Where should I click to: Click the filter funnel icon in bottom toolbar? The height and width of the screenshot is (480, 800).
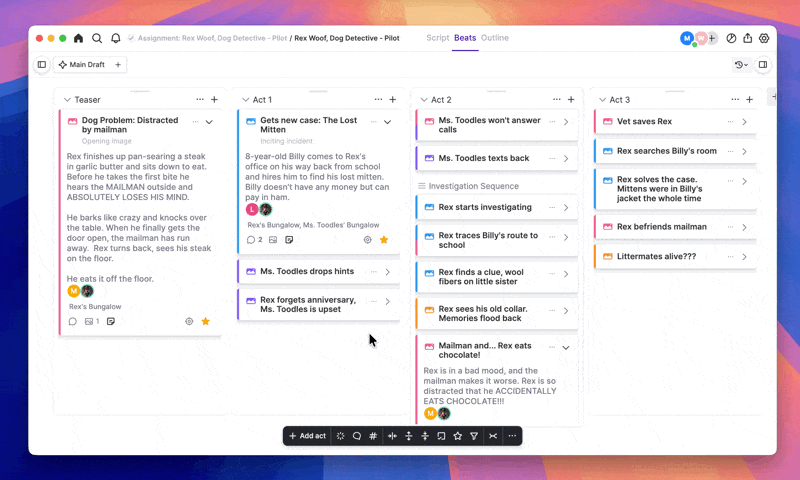click(474, 436)
